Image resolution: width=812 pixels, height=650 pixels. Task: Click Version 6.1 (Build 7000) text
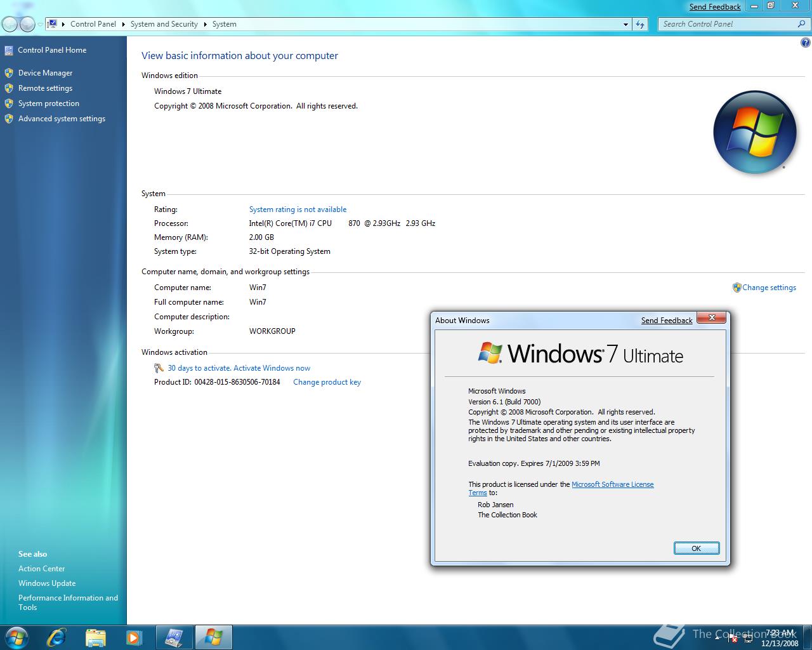click(504, 402)
